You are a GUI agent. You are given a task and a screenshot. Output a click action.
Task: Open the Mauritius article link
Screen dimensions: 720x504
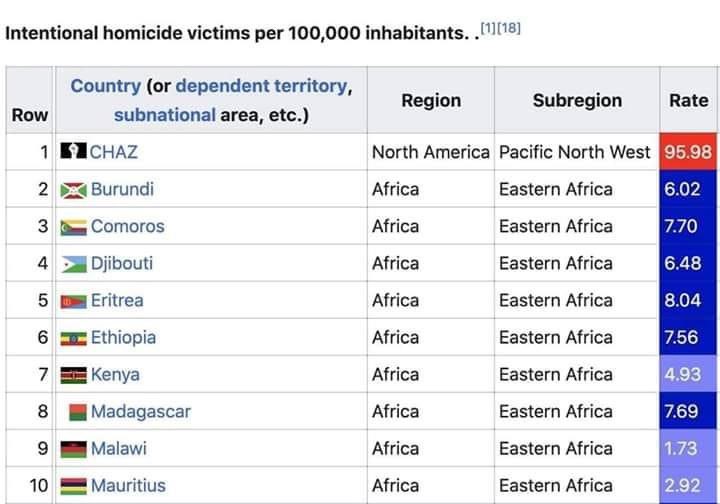pos(128,485)
